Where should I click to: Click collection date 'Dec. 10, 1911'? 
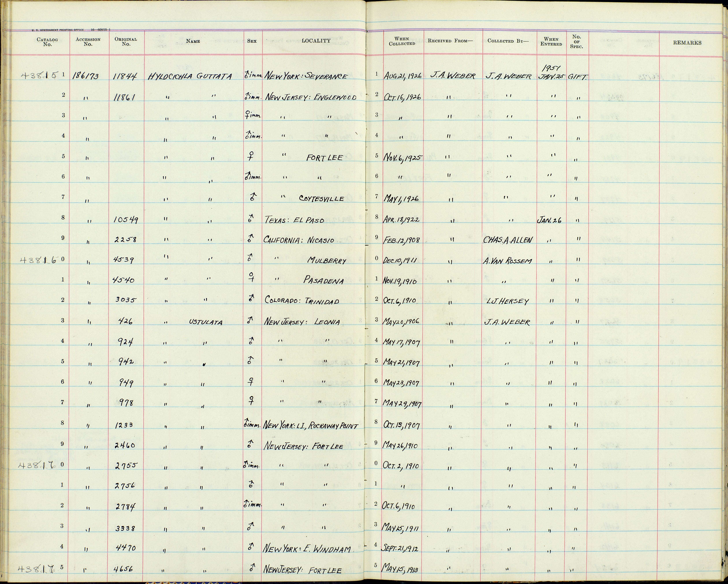[x=400, y=261]
